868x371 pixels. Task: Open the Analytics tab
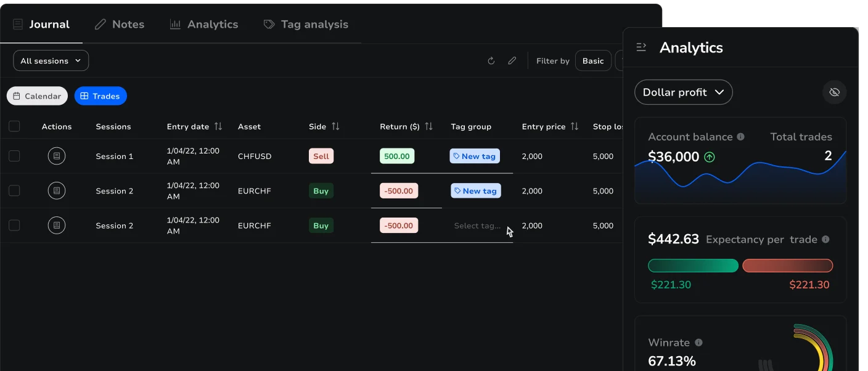coord(204,25)
